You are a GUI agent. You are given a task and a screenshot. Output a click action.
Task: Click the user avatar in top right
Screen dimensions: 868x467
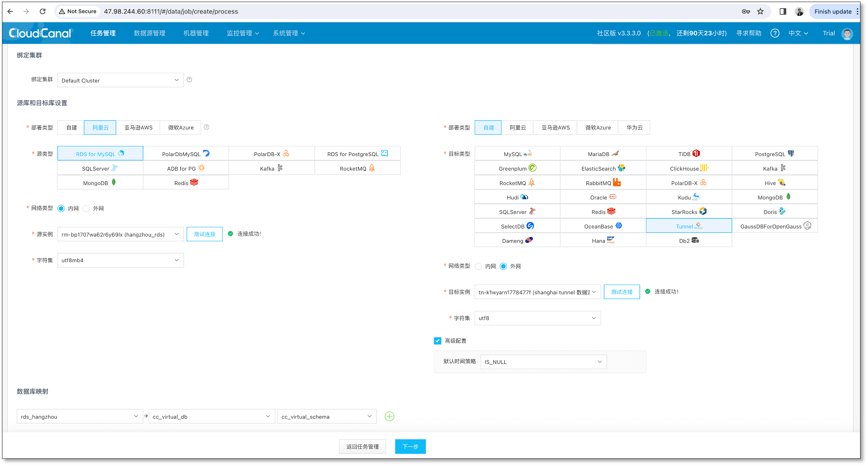click(x=847, y=34)
